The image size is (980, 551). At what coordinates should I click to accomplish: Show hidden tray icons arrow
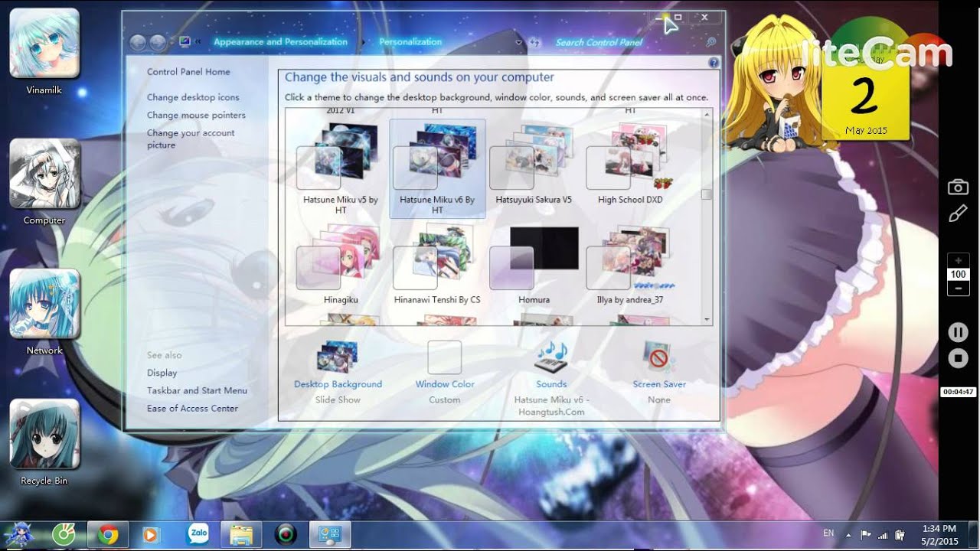848,534
